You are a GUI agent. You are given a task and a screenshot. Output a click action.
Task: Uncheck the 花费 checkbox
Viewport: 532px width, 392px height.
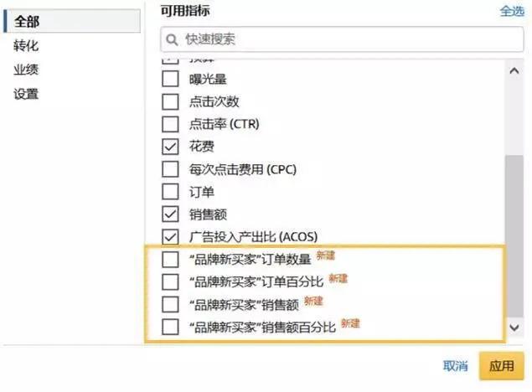click(x=170, y=147)
